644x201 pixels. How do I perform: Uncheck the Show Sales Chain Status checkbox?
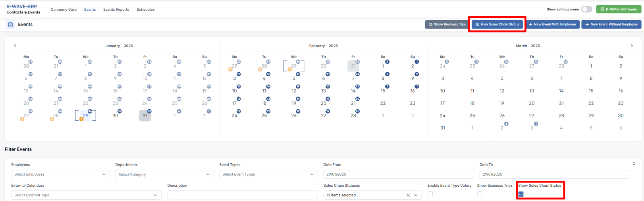[x=521, y=194]
